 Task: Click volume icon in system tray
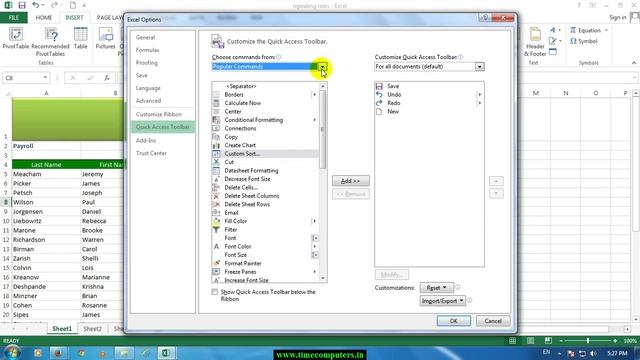point(593,353)
